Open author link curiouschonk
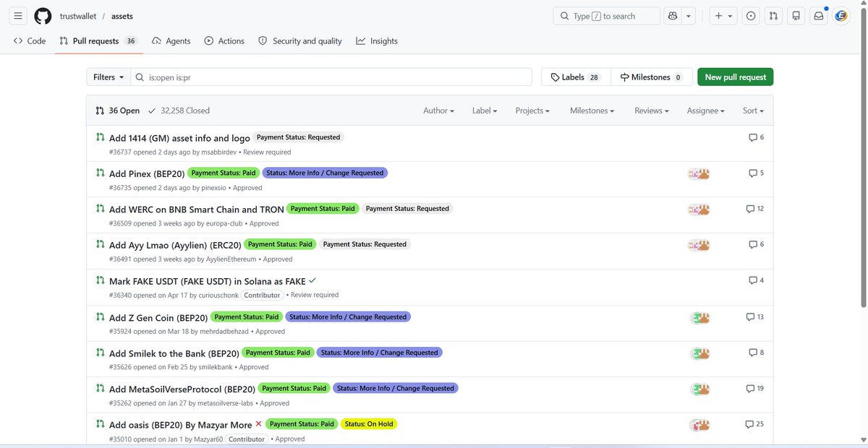868x448 pixels. point(220,296)
